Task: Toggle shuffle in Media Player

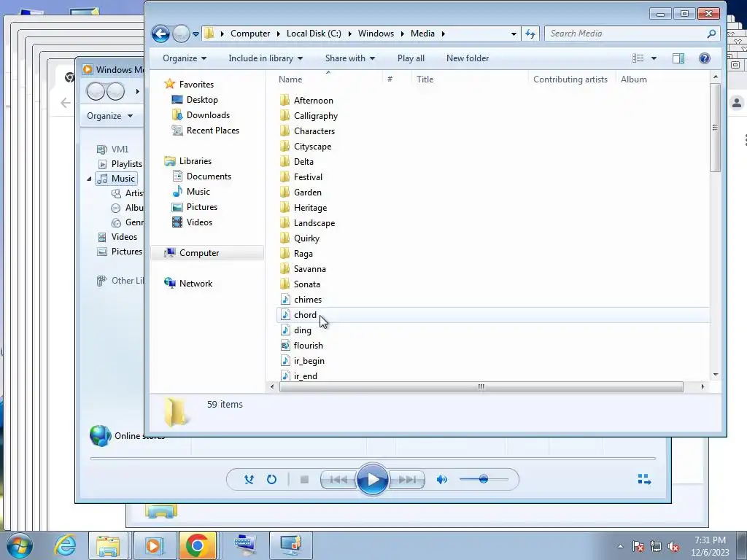Action: [x=249, y=480]
